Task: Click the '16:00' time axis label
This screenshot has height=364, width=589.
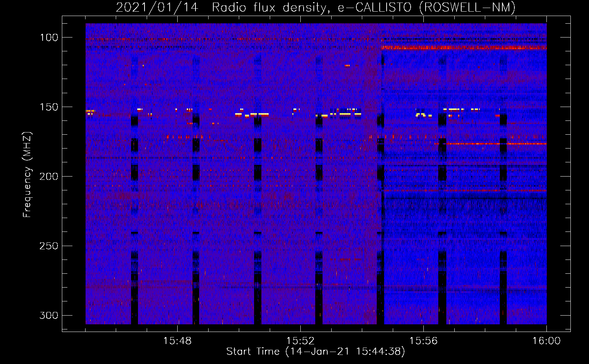Action: (546, 341)
